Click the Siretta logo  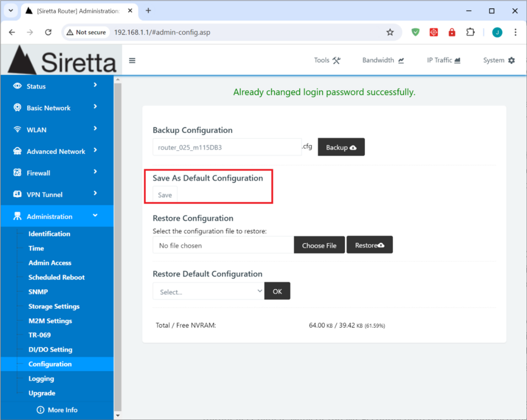pyautogui.click(x=62, y=60)
